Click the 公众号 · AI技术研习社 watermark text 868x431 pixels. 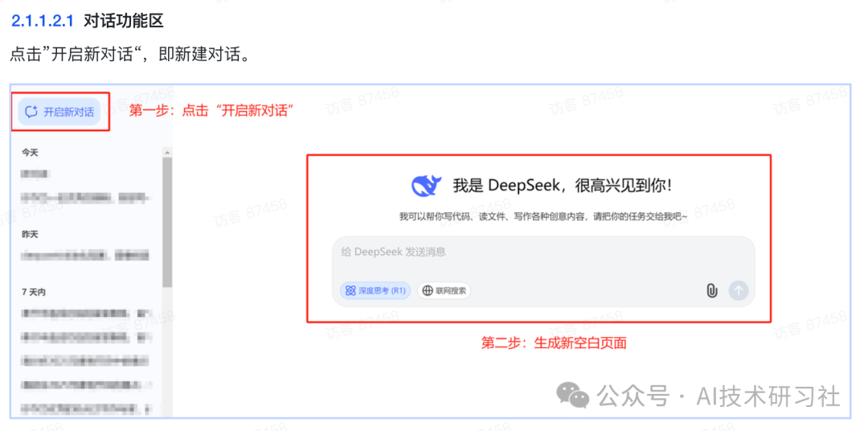(x=718, y=396)
